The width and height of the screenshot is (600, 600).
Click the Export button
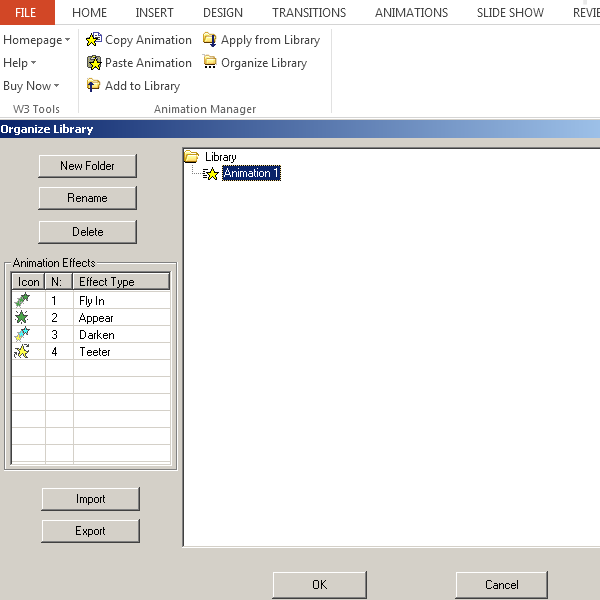91,531
